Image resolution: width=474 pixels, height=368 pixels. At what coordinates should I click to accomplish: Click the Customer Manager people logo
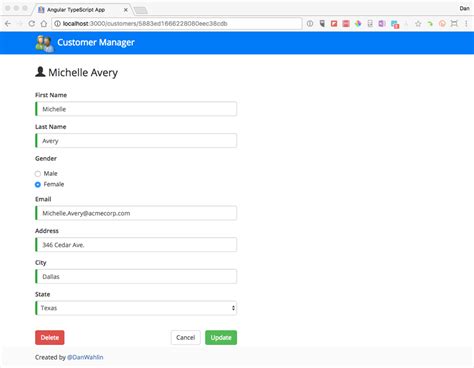point(44,43)
